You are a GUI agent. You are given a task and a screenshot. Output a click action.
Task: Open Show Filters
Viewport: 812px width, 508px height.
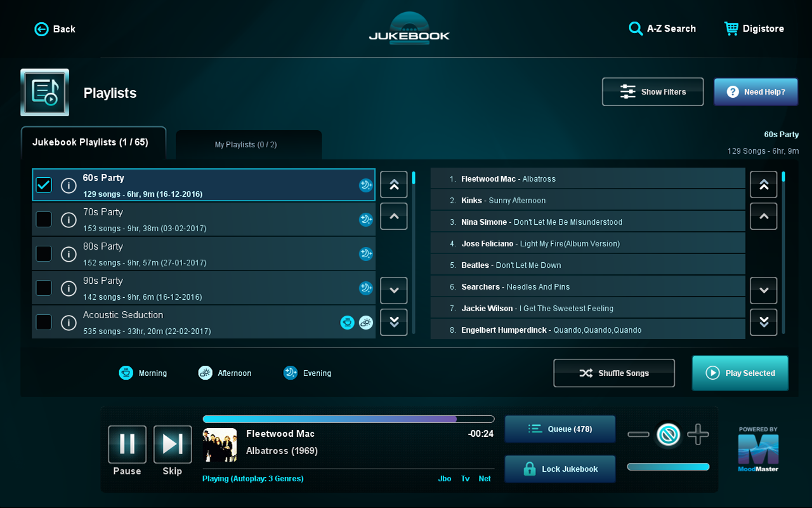click(x=653, y=92)
